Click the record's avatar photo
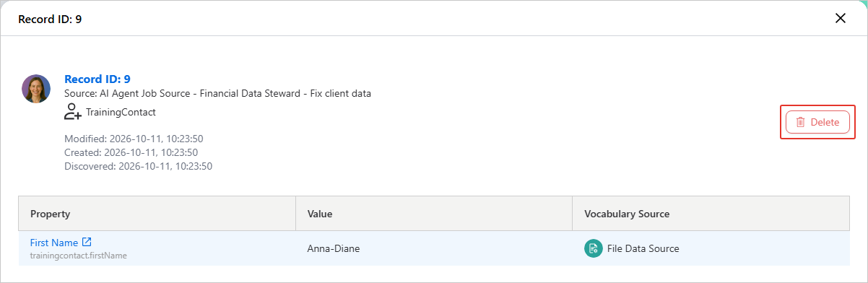The height and width of the screenshot is (283, 868). [36, 89]
